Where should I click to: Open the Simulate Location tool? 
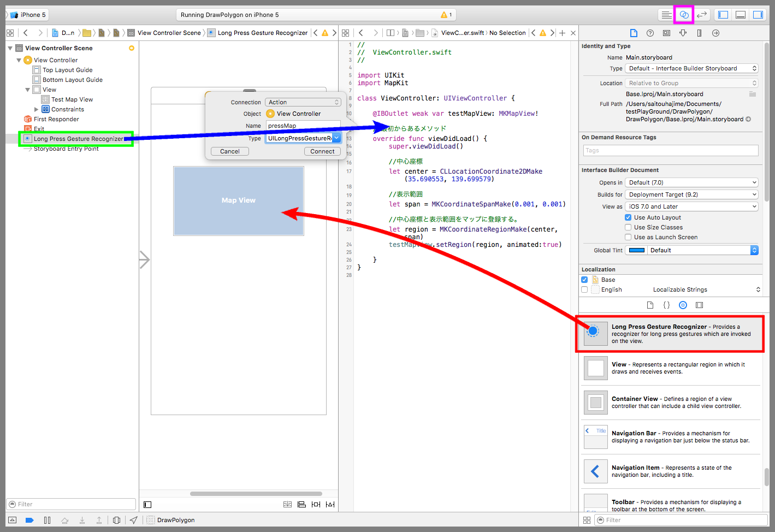pyautogui.click(x=134, y=520)
